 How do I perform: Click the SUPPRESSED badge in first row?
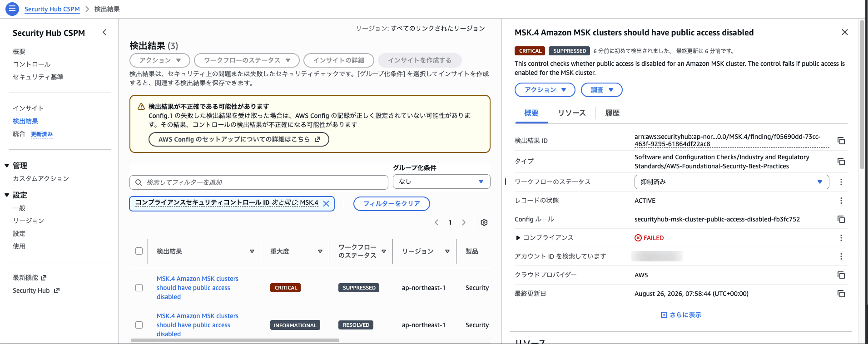[x=359, y=288]
